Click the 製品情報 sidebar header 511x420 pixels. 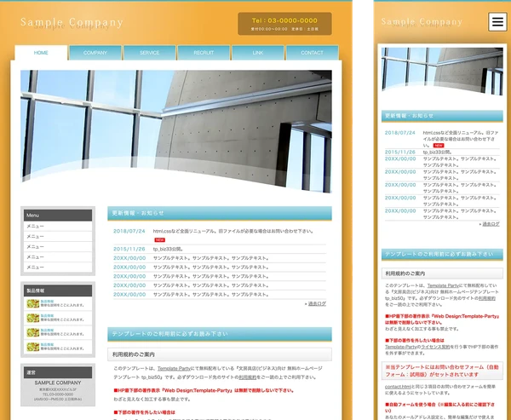pos(58,291)
